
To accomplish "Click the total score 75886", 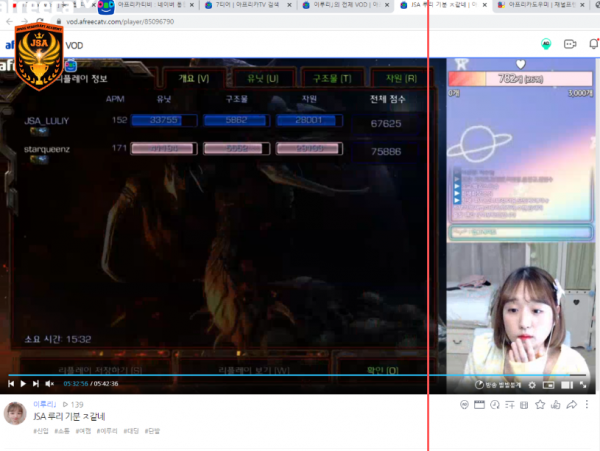I will click(x=386, y=152).
